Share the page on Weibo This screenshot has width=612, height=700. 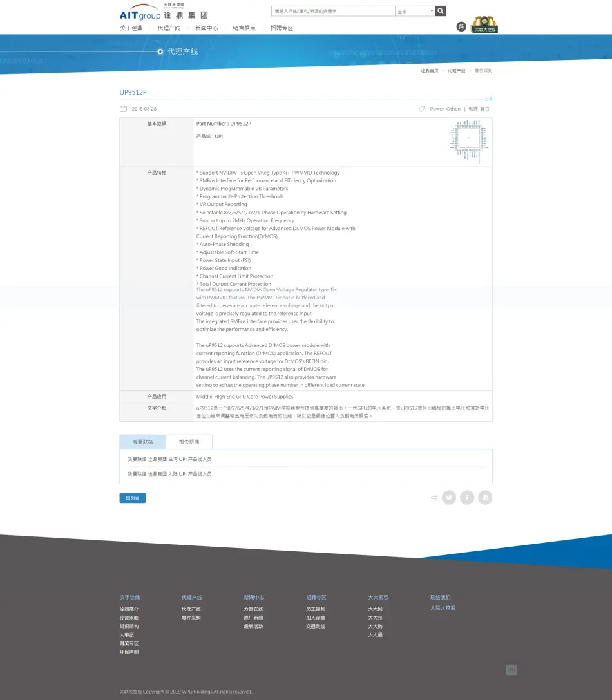pyautogui.click(x=485, y=497)
